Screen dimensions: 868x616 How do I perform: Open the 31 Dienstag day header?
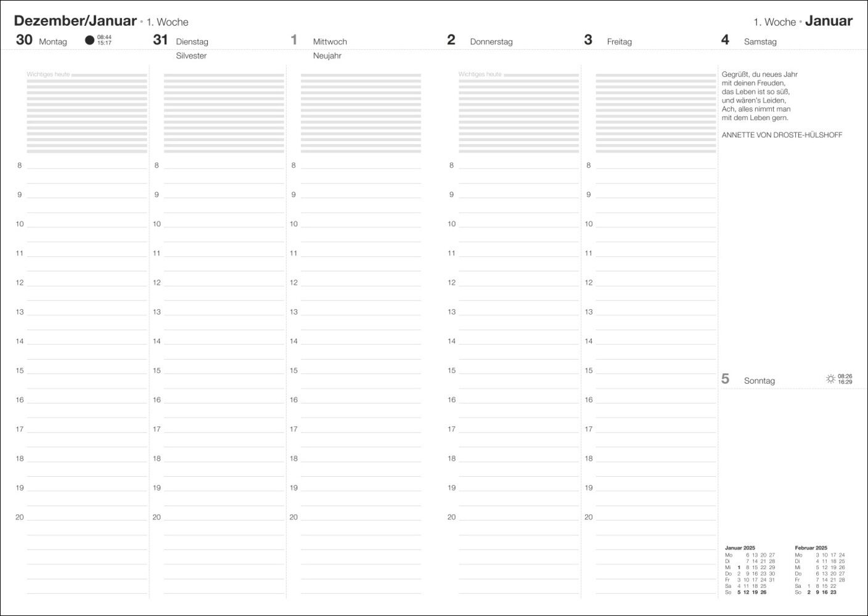pyautogui.click(x=181, y=41)
